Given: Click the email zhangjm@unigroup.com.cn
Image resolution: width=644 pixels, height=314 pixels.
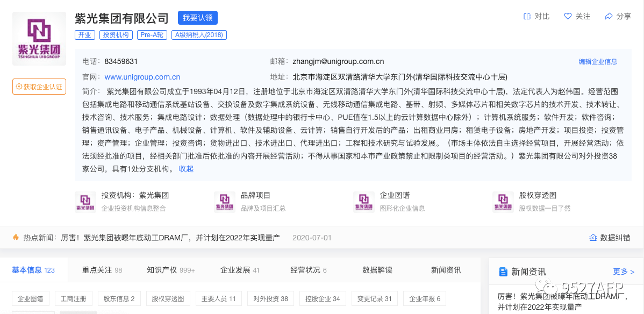Looking at the screenshot, I should pos(339,62).
